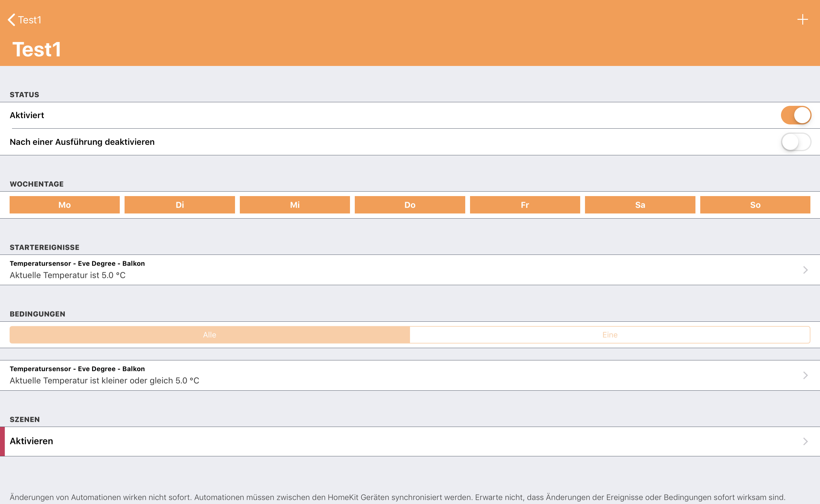Tap the red color bar beside Aktivieren
This screenshot has width=820, height=504.
[x=2, y=441]
